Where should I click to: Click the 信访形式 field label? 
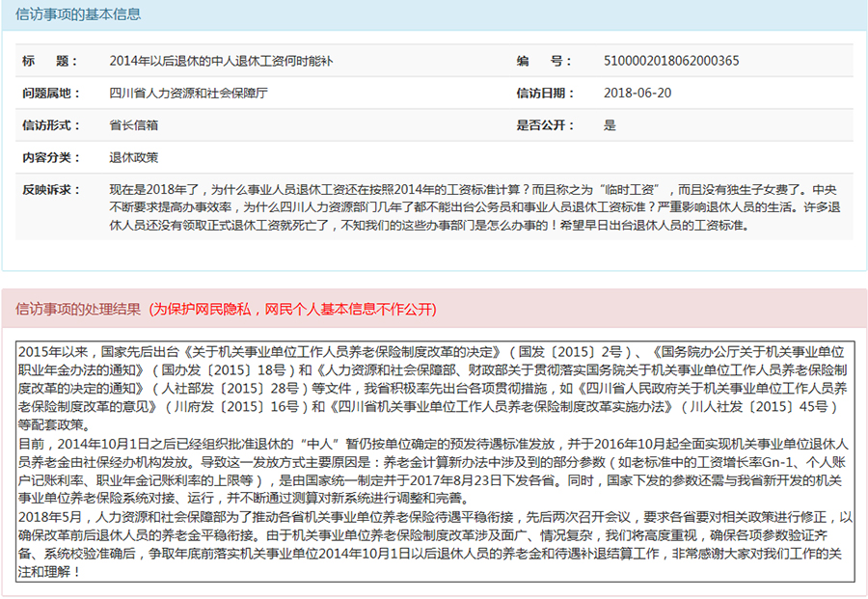(x=50, y=125)
